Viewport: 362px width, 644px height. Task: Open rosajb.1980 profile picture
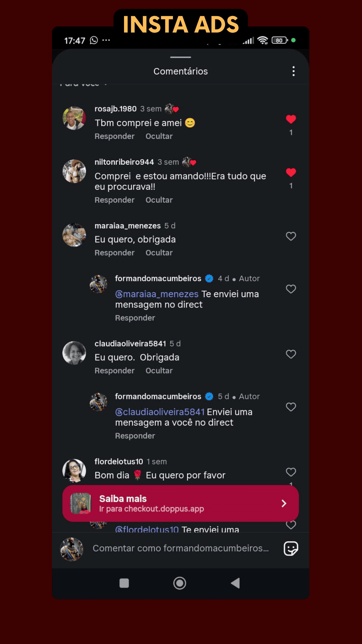74,118
